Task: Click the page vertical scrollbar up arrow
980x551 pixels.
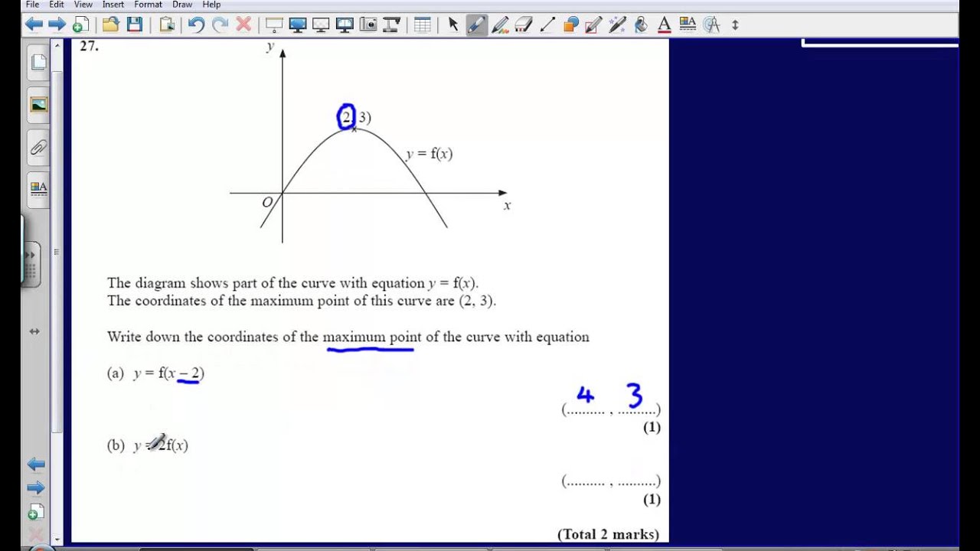Action: 57,46
